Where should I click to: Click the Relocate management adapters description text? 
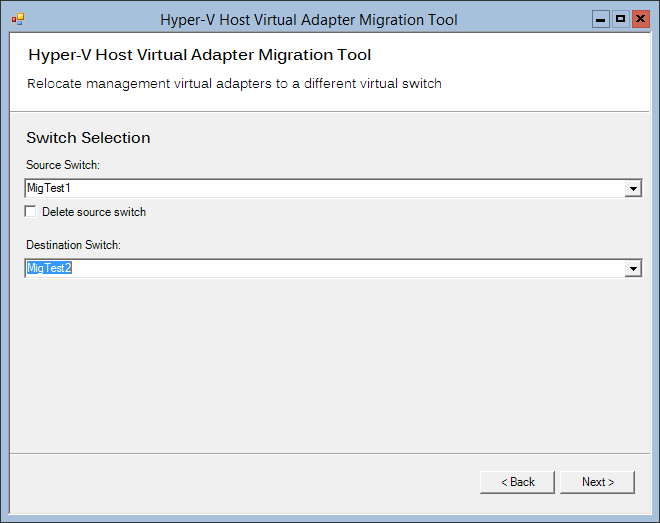click(234, 84)
